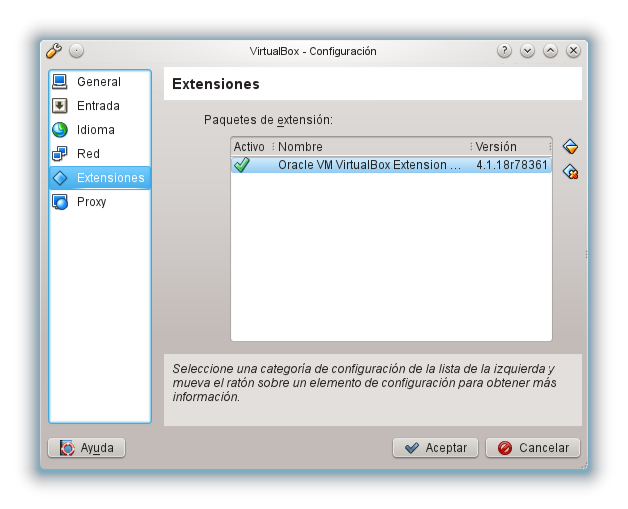Screen dimensions: 628x509
Task: Open the title bar help question mark
Action: [504, 51]
